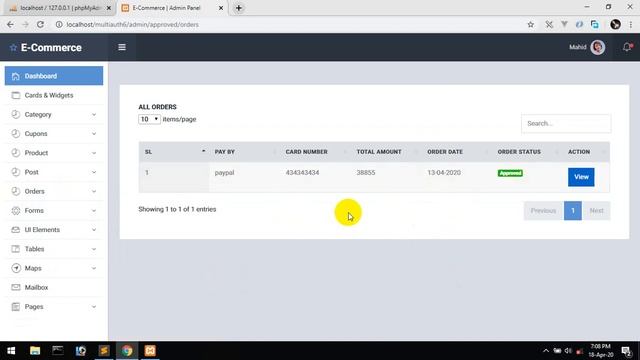Click the green Approved status badge
The image size is (640, 360).
(510, 173)
